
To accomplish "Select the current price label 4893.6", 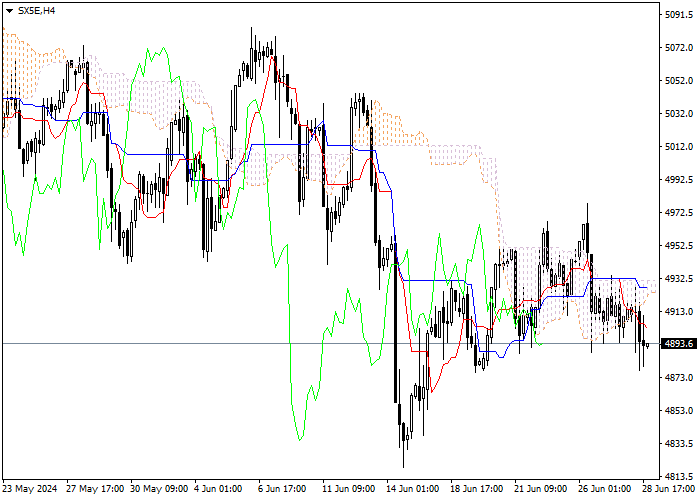I will click(x=679, y=343).
